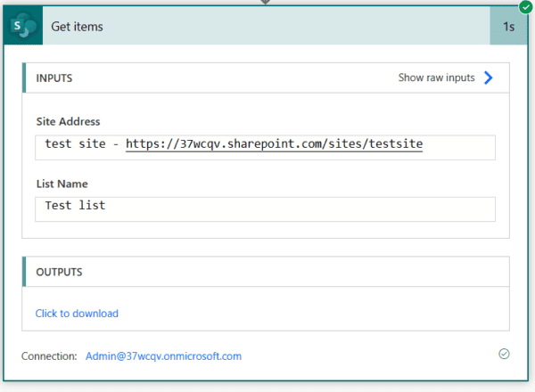Screen dimensions: 535x392
Task: Select the Get items title text
Action: [x=77, y=27]
